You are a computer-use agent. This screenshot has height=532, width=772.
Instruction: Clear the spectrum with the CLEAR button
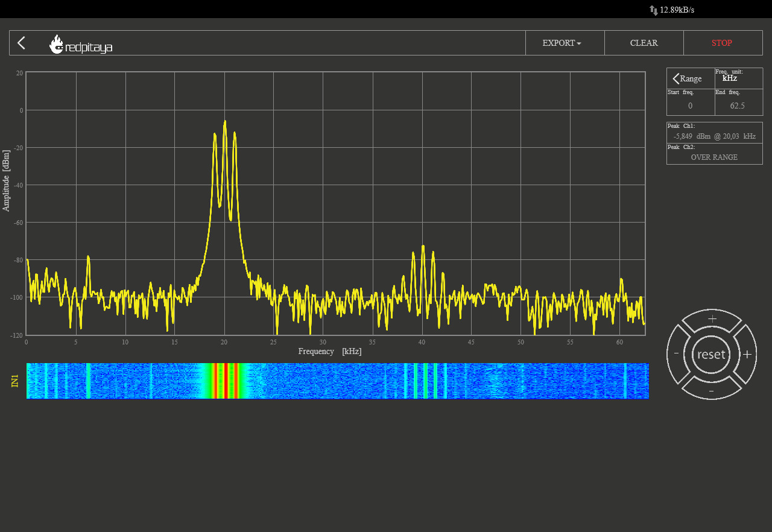pyautogui.click(x=644, y=43)
